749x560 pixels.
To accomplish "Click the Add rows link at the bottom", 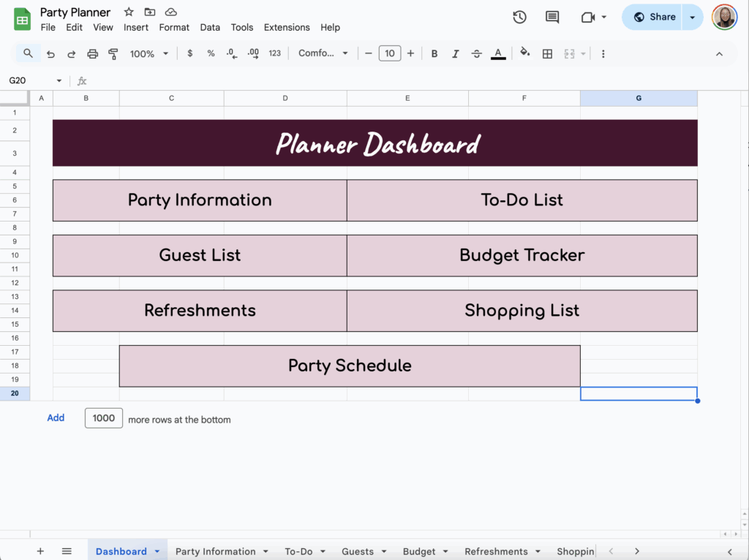I will click(56, 418).
